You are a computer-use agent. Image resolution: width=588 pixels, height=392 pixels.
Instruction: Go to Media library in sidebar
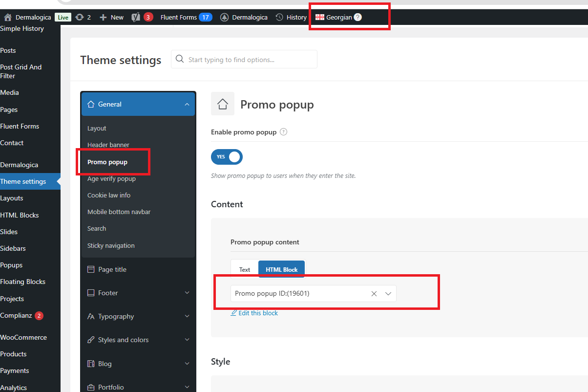[10, 92]
